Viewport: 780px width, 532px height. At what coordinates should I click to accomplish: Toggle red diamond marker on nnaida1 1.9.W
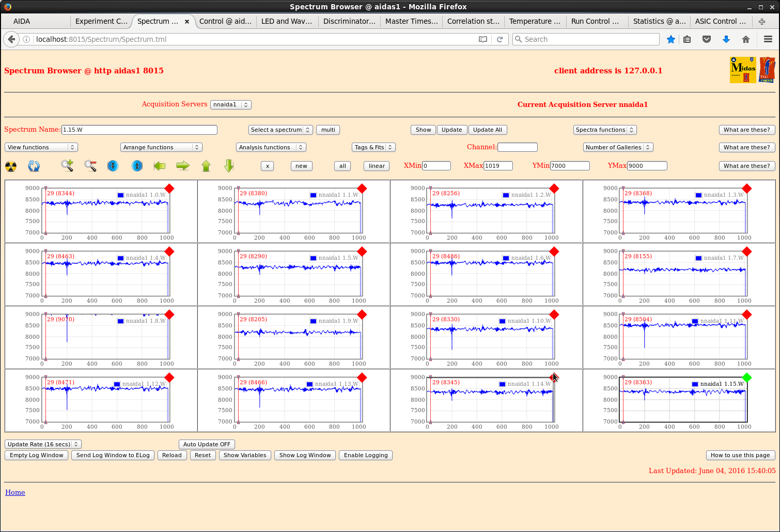[362, 315]
